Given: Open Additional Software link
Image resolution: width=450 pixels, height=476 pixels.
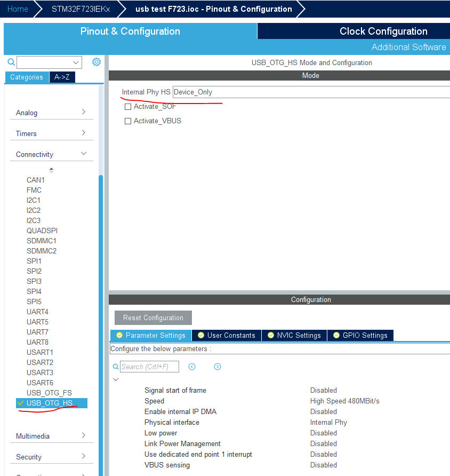Looking at the screenshot, I should coord(408,47).
